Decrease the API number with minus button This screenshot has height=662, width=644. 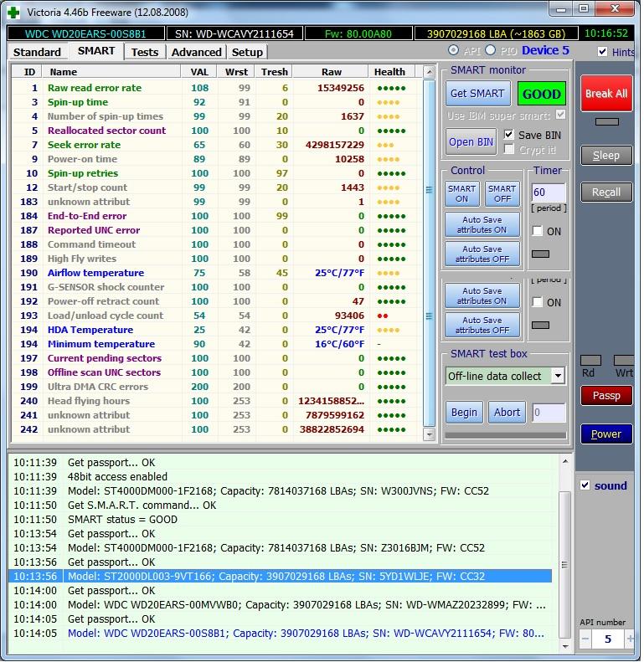(x=585, y=639)
